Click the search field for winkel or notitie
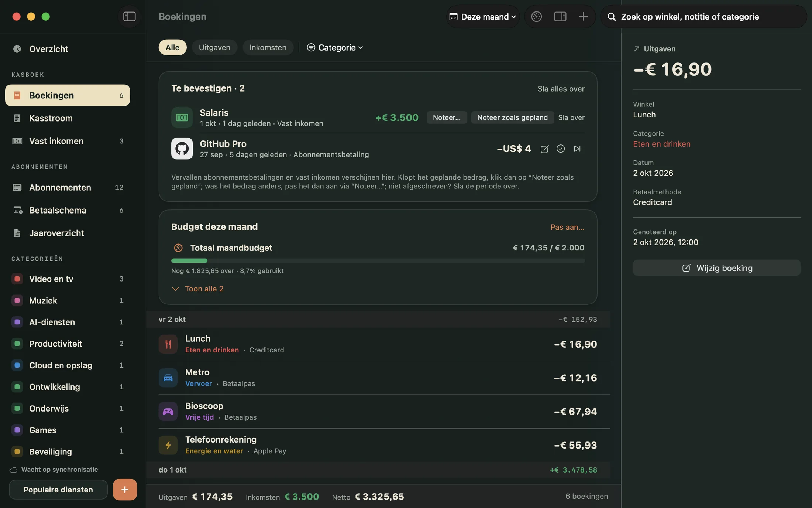The height and width of the screenshot is (508, 812). (x=703, y=17)
